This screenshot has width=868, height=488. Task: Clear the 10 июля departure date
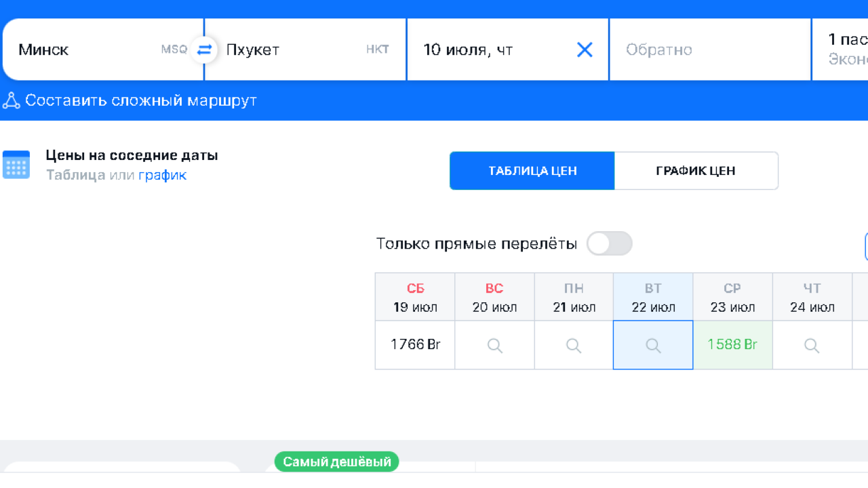pyautogui.click(x=585, y=49)
